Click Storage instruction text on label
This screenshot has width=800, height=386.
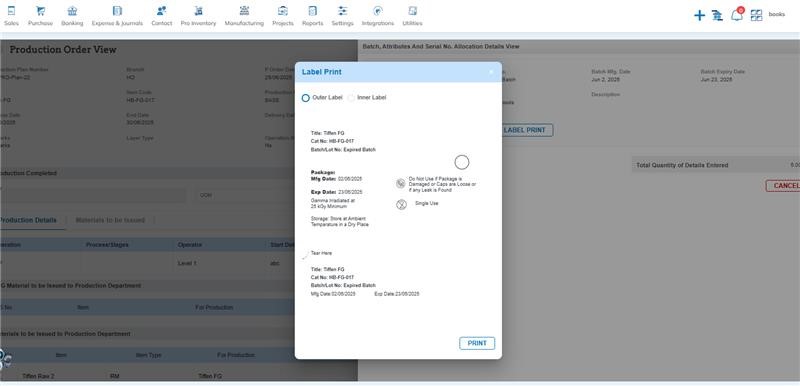click(x=340, y=221)
